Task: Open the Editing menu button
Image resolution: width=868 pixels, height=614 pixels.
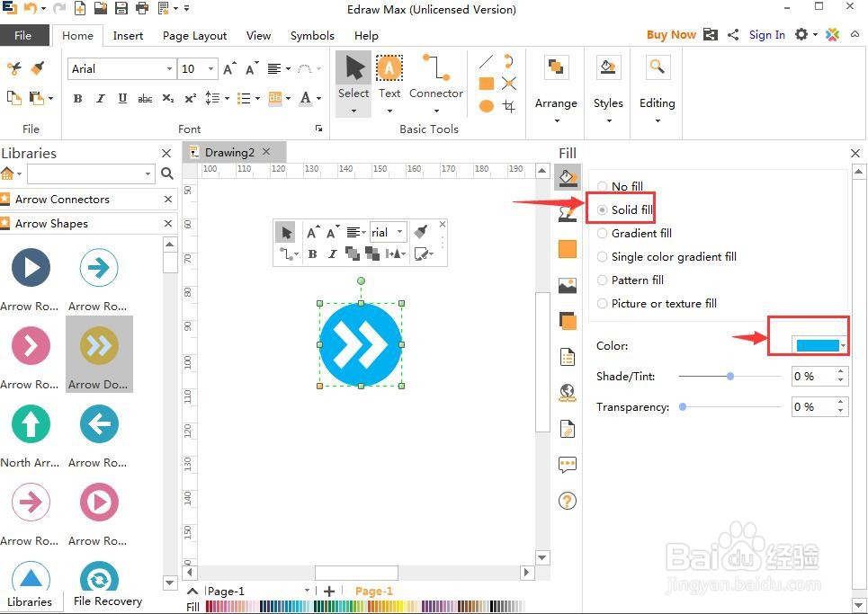Action: [x=658, y=88]
